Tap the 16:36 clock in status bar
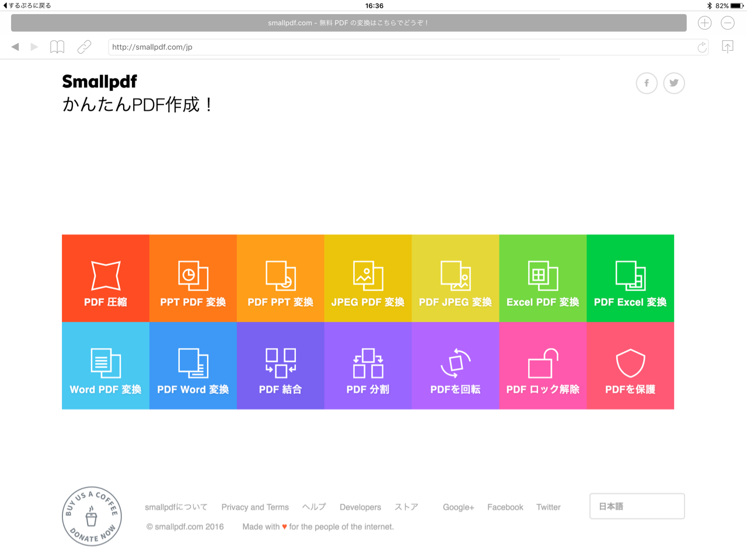Screen dimensions: 747x560 click(374, 5)
